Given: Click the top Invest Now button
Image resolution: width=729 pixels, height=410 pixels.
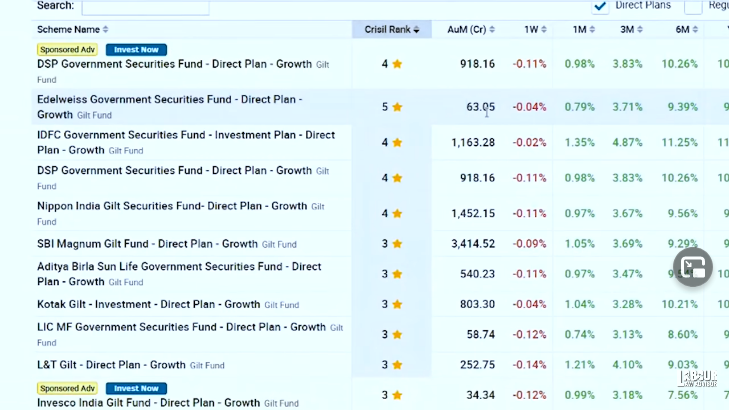Looking at the screenshot, I should tap(136, 50).
